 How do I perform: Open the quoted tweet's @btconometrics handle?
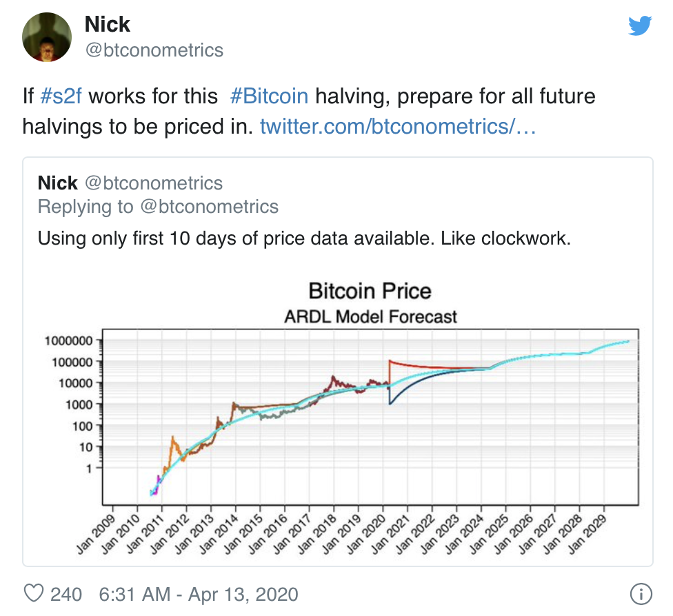coord(154,183)
